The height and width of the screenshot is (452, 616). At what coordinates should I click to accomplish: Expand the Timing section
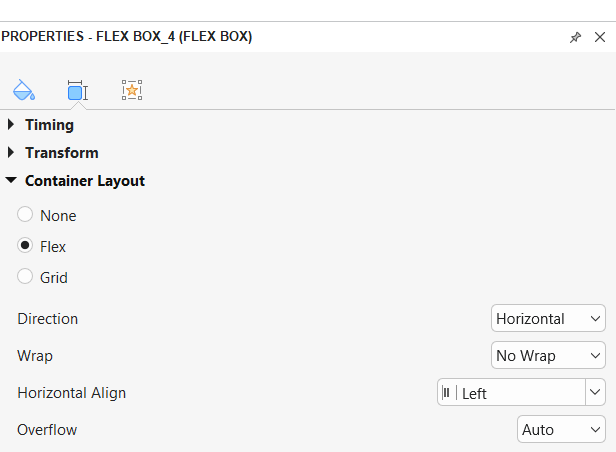[x=11, y=125]
